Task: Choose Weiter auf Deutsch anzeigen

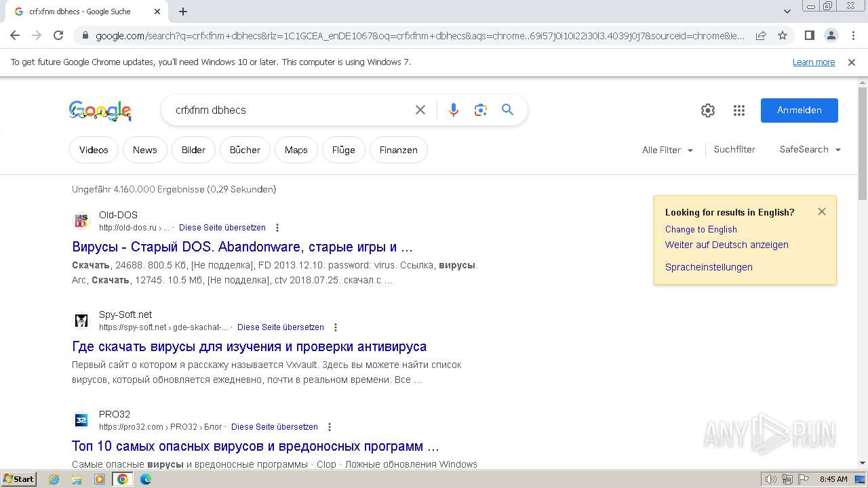Action: 727,245
